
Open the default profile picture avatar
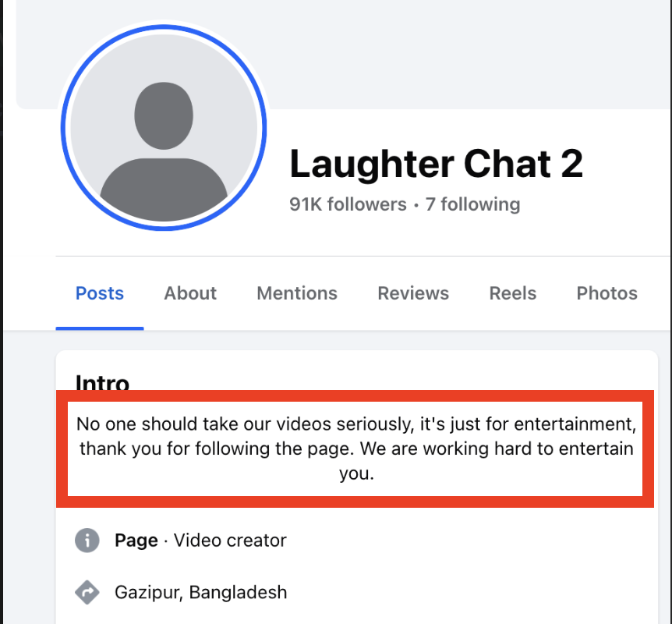pyautogui.click(x=164, y=127)
